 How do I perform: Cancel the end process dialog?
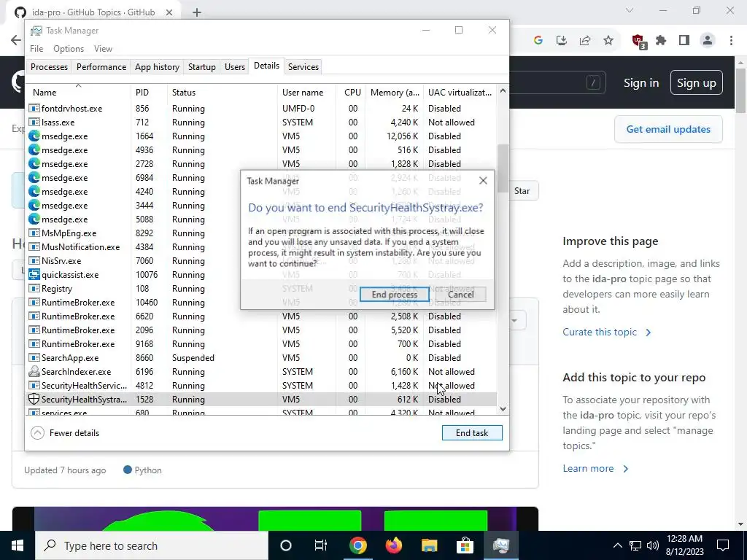(461, 295)
